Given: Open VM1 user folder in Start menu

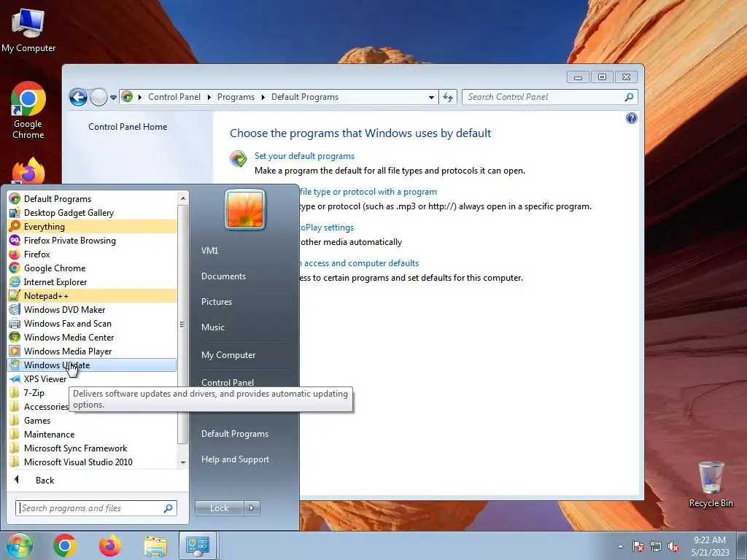Looking at the screenshot, I should coord(209,251).
